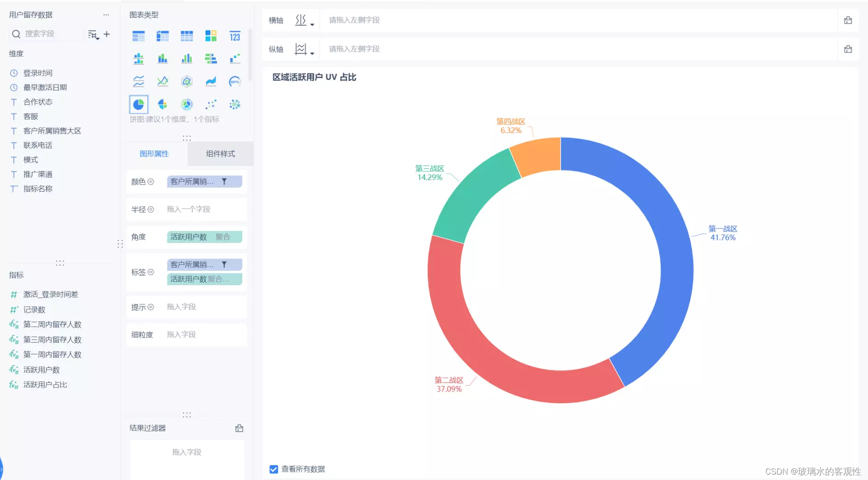Choose the detail table chart icon
This screenshot has height=480, width=868.
coord(187,36)
